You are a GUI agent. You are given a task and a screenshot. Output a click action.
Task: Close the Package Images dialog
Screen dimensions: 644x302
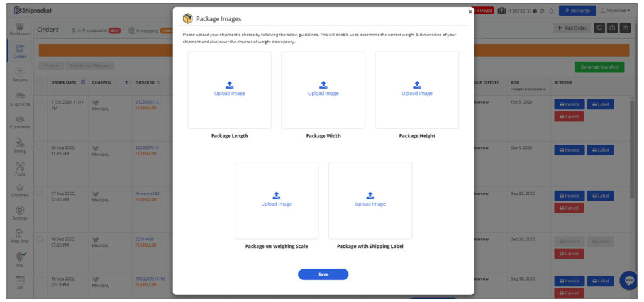click(470, 11)
